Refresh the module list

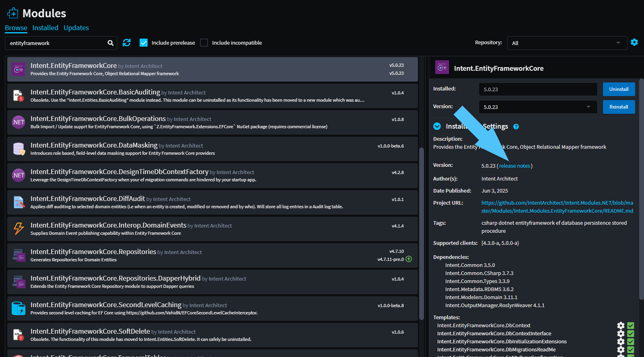coord(127,43)
